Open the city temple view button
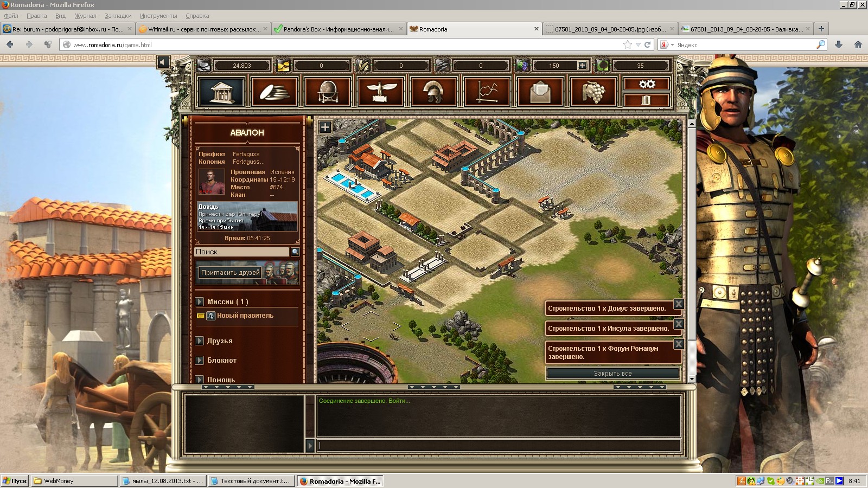868x488 pixels. point(221,91)
